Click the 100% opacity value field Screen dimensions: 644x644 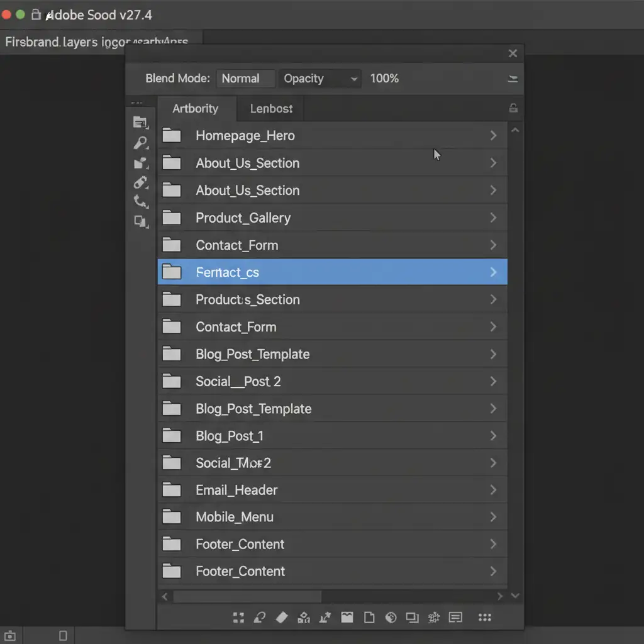[x=384, y=79]
